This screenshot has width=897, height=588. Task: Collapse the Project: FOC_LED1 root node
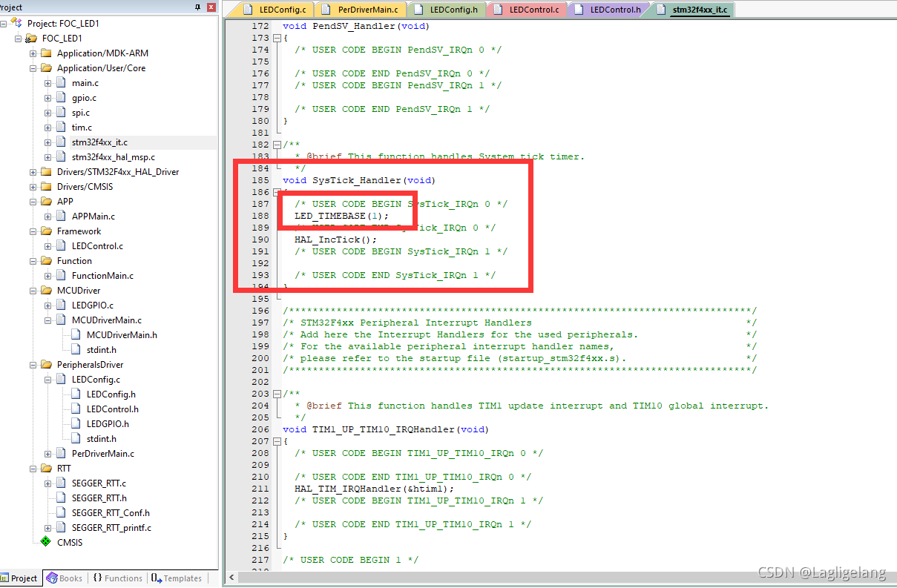click(x=3, y=23)
